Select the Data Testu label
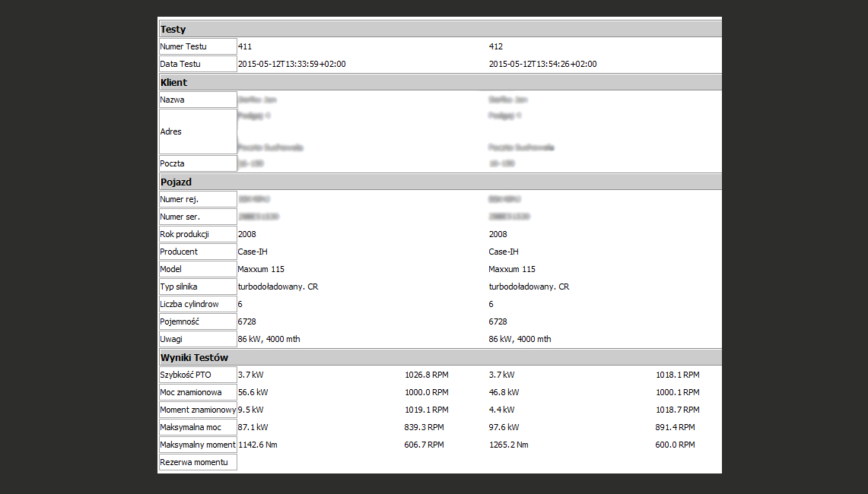868x494 pixels. pyautogui.click(x=198, y=64)
